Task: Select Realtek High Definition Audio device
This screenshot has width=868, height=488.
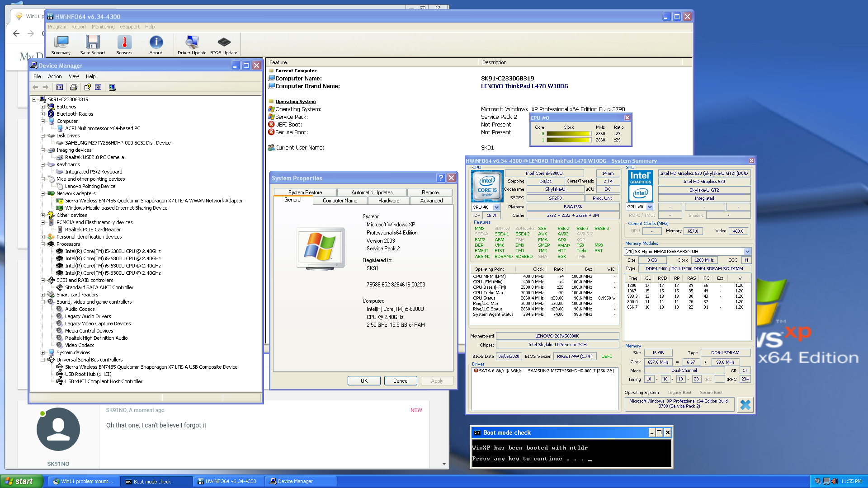Action: pos(96,338)
